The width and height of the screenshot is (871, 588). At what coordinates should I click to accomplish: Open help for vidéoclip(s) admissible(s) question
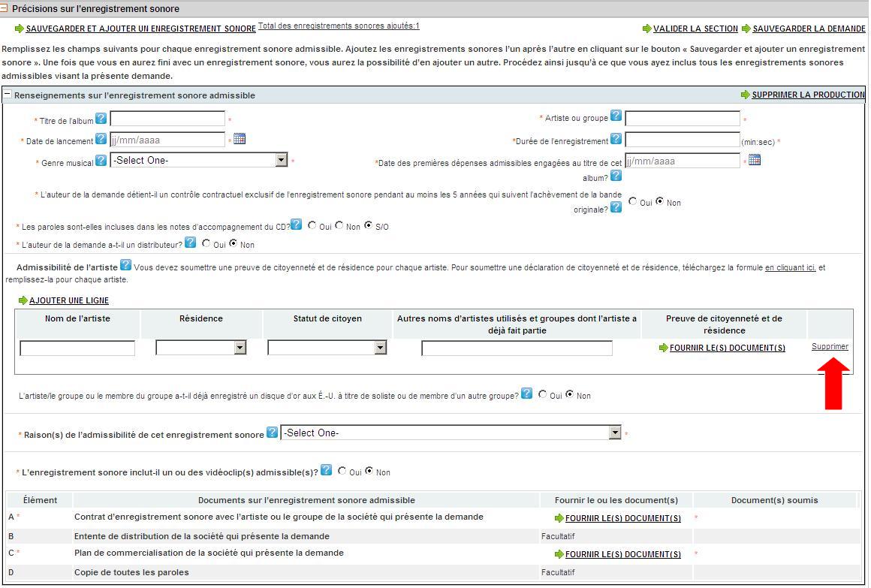(x=327, y=470)
